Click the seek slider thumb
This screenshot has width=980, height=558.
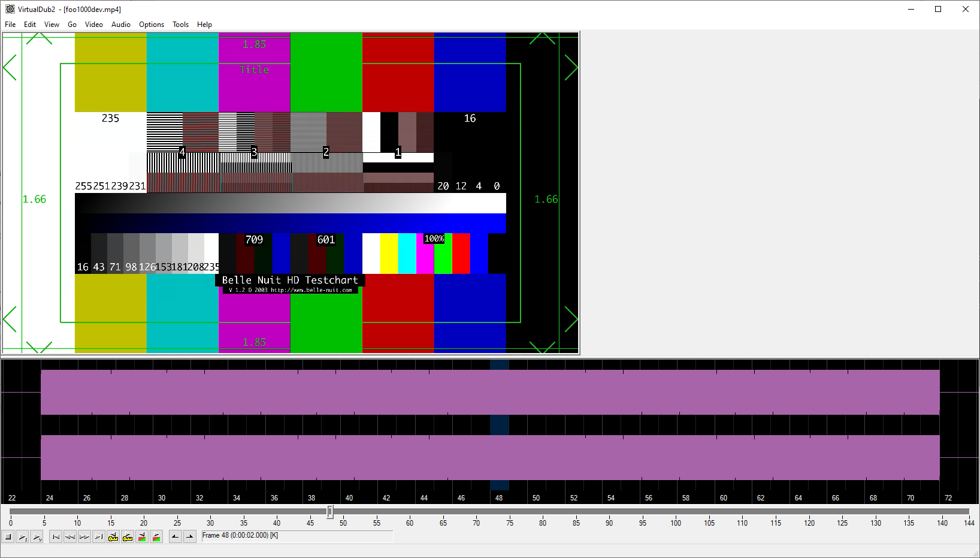pyautogui.click(x=330, y=511)
